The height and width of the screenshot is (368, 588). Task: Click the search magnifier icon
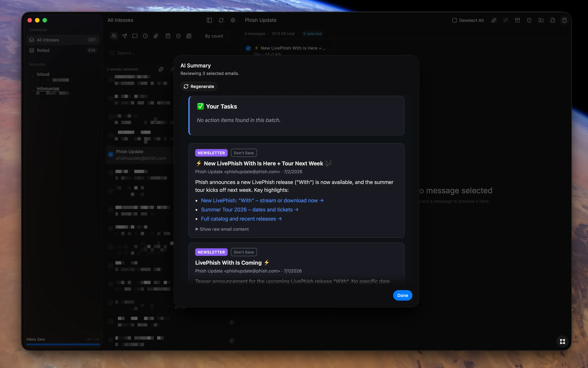(112, 53)
